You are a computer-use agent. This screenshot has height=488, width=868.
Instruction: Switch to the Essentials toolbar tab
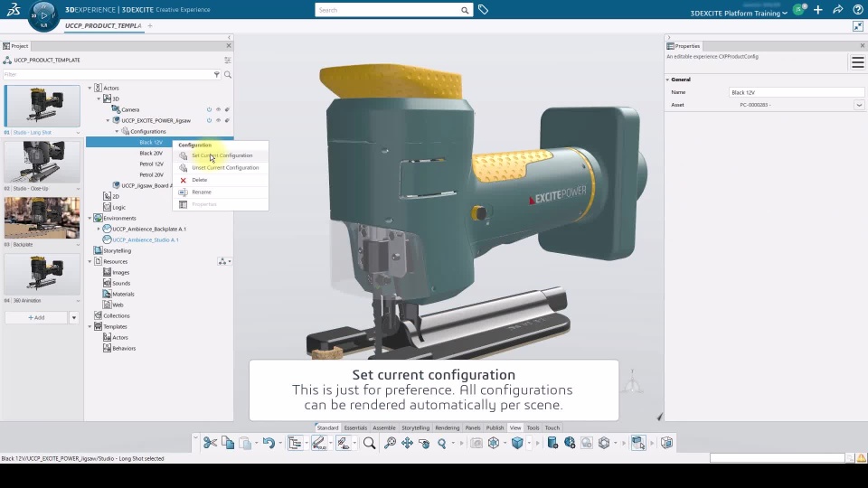[x=355, y=427]
